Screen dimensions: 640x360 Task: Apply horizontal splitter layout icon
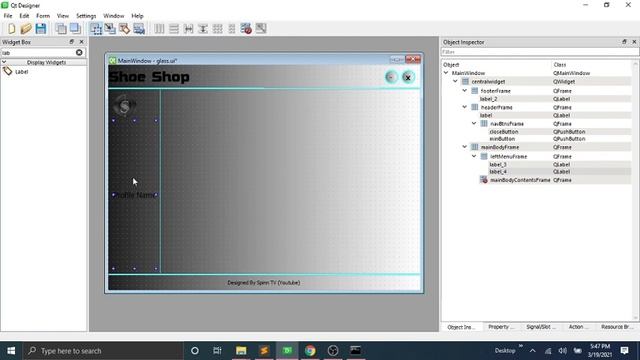click(x=189, y=29)
